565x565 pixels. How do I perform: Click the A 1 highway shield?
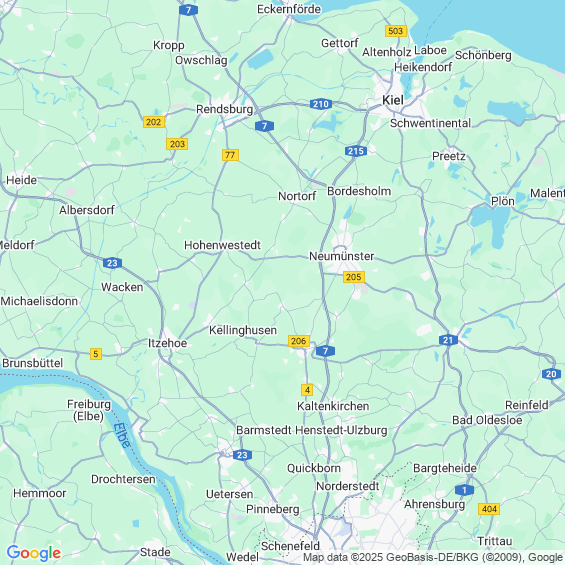pyautogui.click(x=464, y=490)
